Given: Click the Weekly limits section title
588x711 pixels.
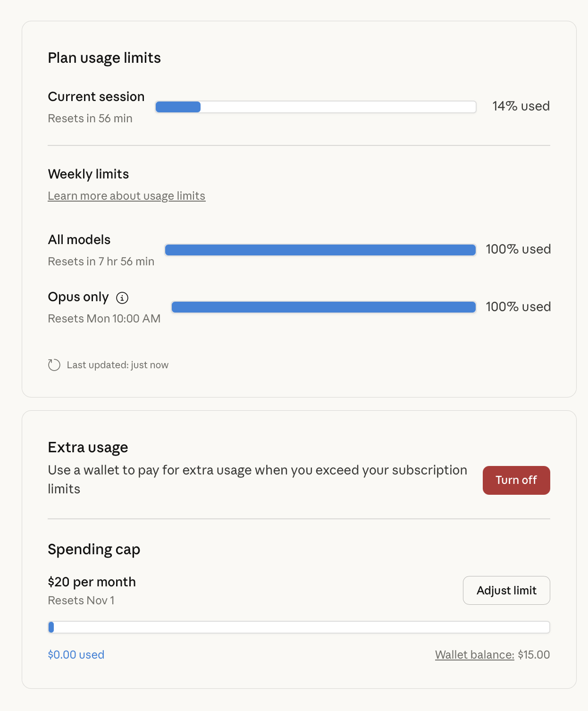Looking at the screenshot, I should pos(88,174).
